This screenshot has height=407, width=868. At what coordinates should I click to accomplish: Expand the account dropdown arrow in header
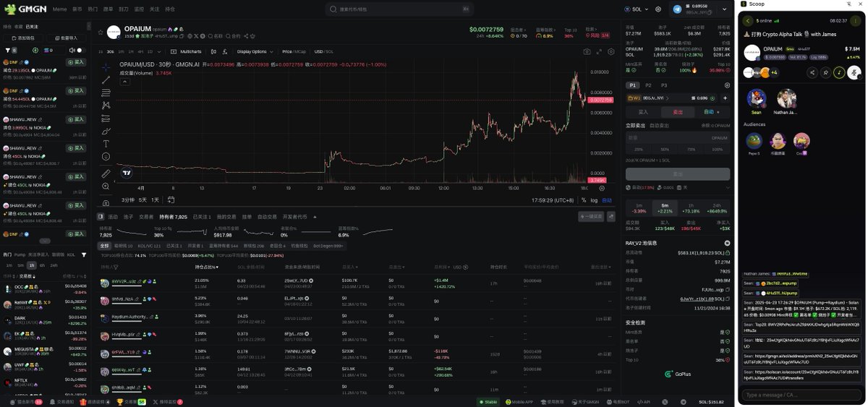[724, 9]
